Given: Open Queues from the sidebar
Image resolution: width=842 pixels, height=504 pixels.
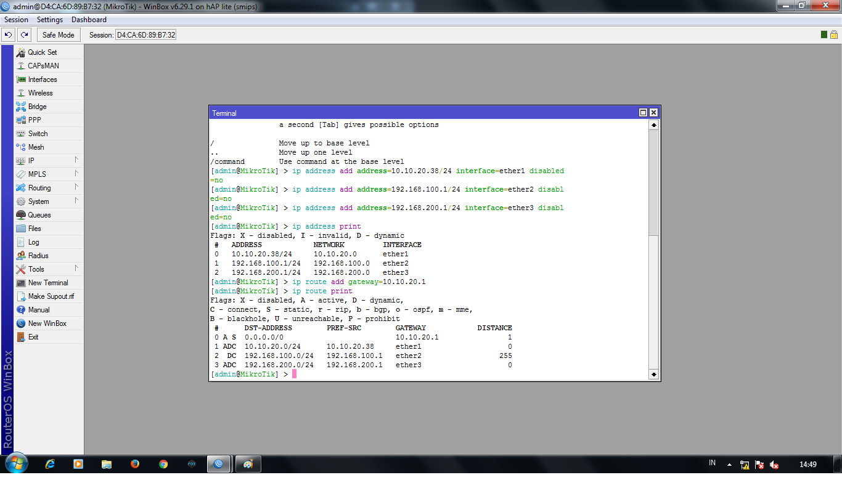Looking at the screenshot, I should click(x=48, y=215).
